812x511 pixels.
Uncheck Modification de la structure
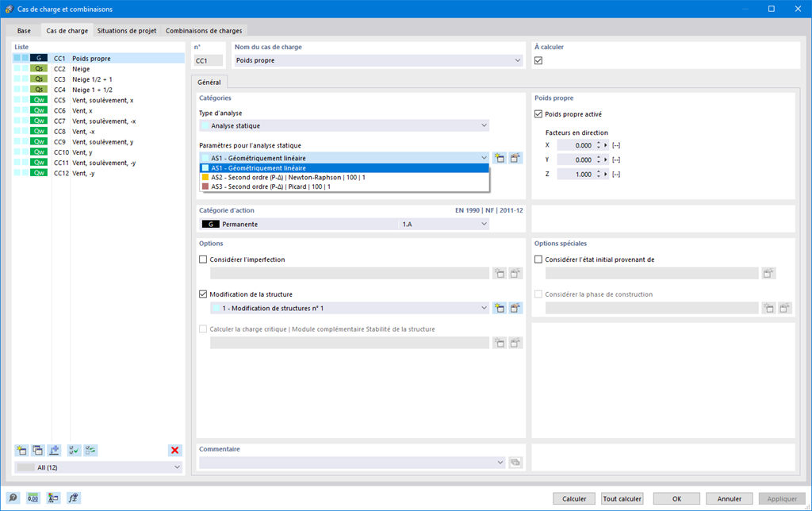(x=203, y=294)
